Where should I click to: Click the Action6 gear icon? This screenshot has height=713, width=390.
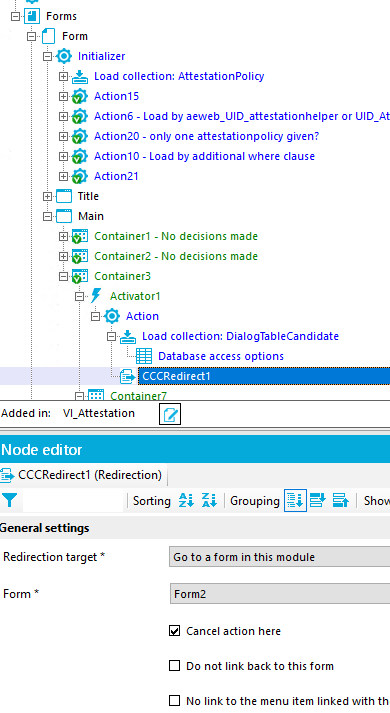(x=80, y=116)
